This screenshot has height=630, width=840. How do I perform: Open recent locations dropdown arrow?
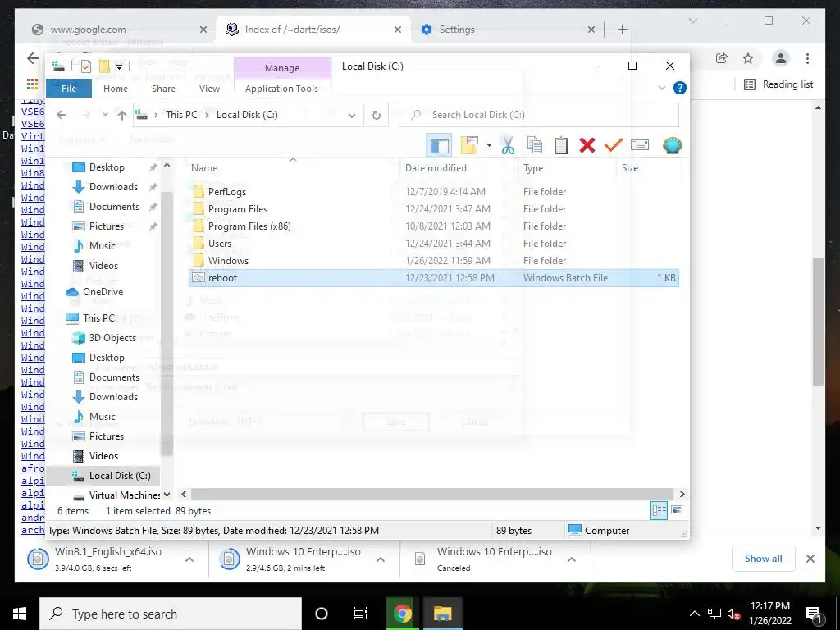pos(105,115)
